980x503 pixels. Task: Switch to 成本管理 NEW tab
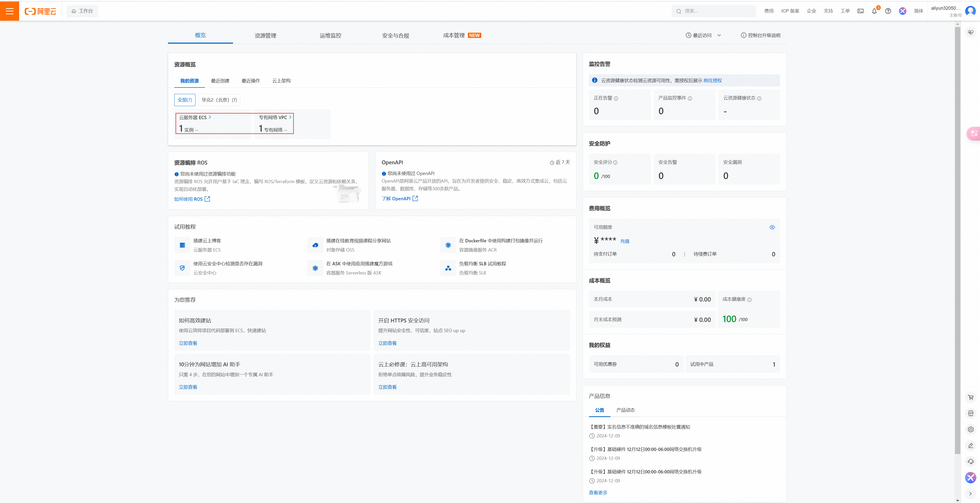[462, 35]
